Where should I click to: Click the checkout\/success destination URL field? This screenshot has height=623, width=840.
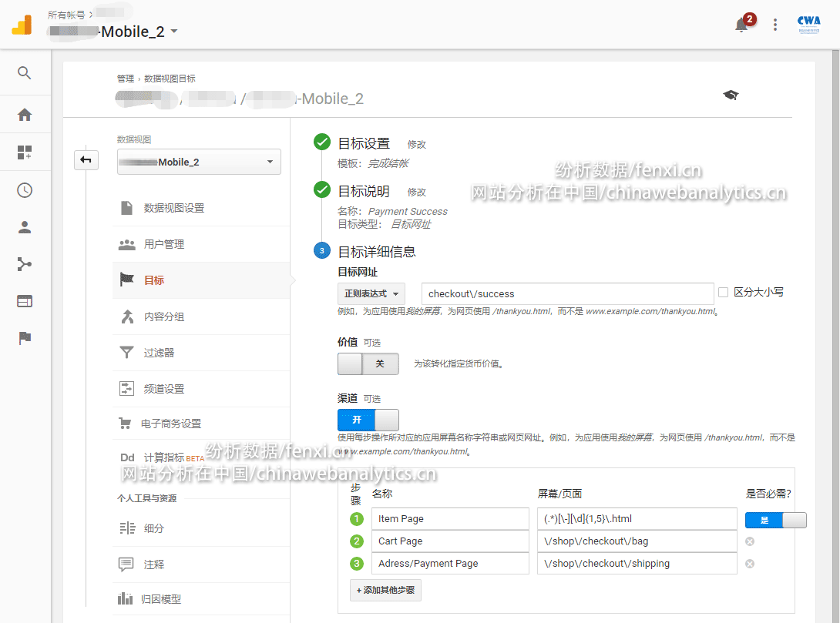pos(567,293)
